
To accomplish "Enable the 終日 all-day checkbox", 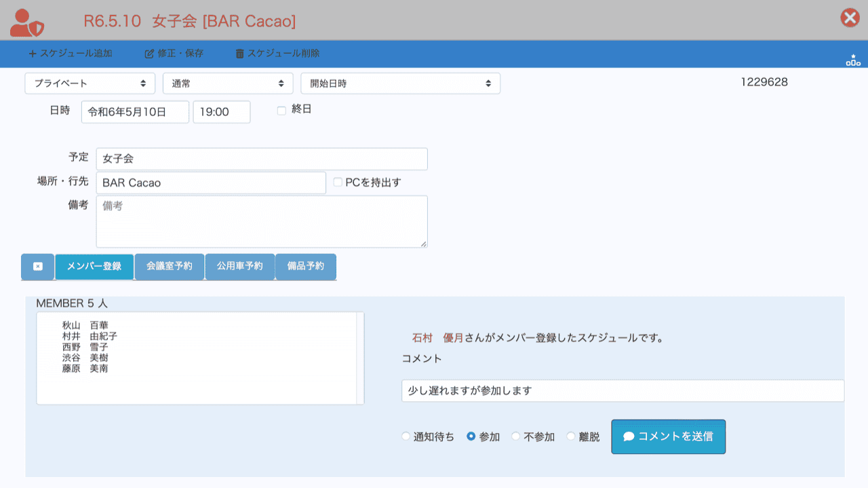I will point(281,111).
